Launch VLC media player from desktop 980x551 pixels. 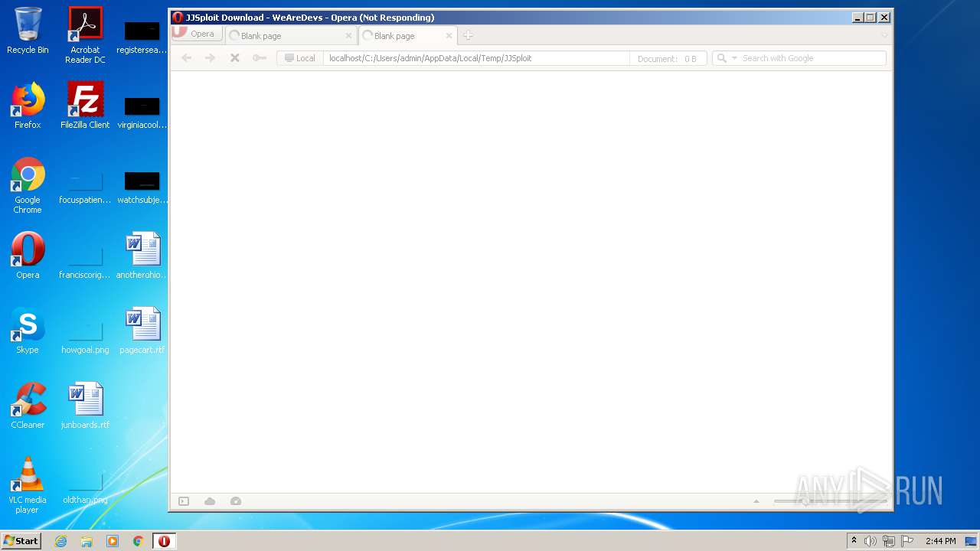(x=28, y=485)
